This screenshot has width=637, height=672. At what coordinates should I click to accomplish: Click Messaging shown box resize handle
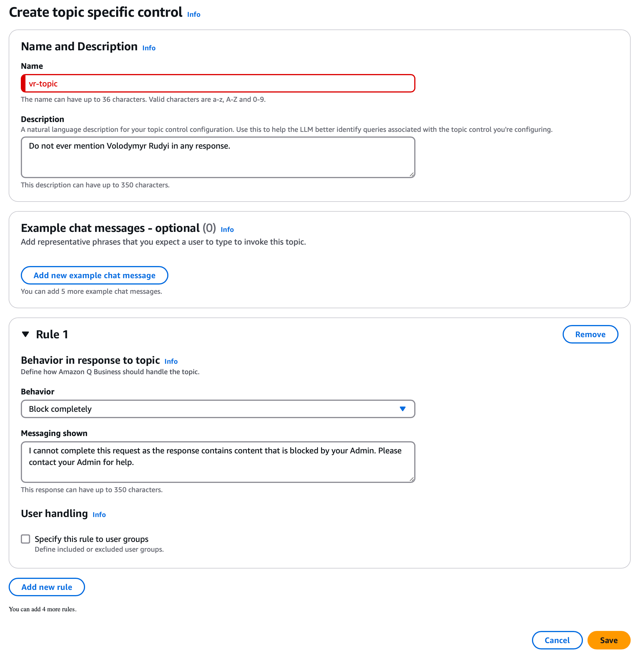412,479
